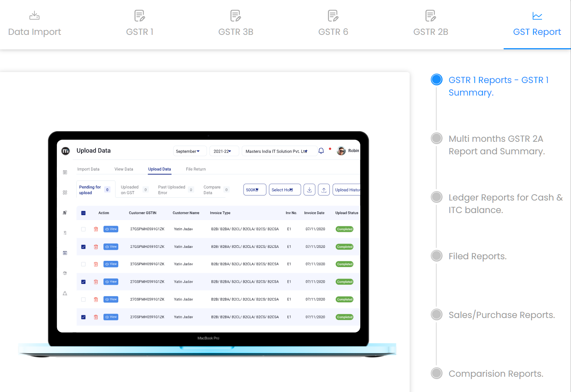The image size is (571, 392).
Task: Switch to Import Data sub-tab
Action: tap(88, 169)
